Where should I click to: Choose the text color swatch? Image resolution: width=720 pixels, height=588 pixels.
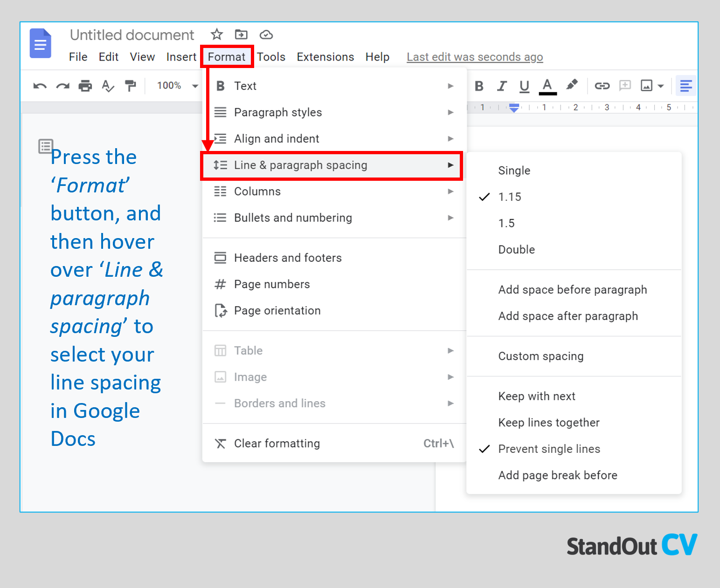547,86
